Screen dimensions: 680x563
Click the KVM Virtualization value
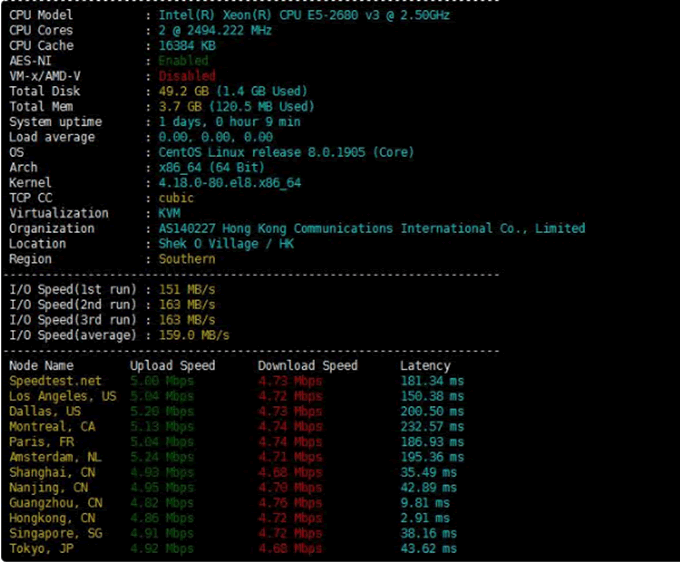pos(169,213)
